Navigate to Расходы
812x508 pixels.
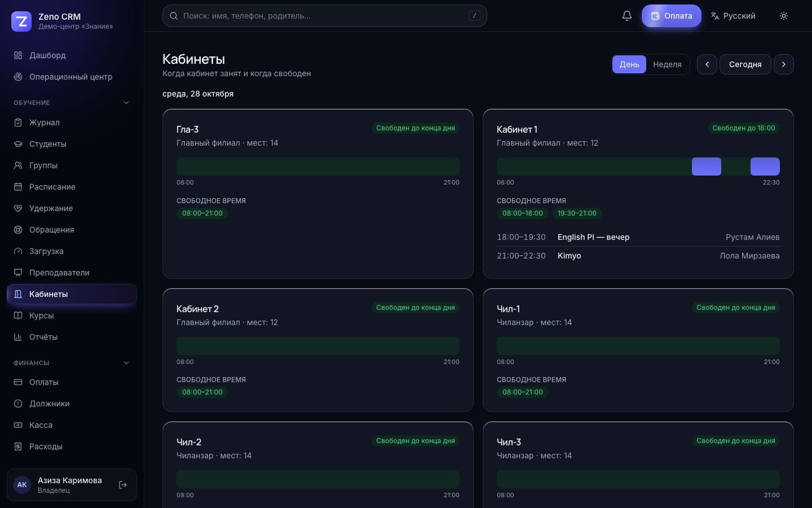[72, 446]
